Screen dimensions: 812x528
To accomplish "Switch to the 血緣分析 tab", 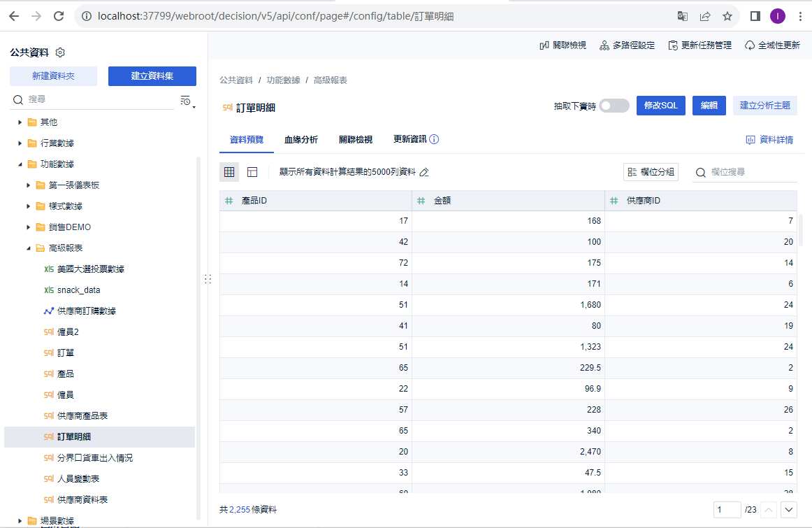I will click(x=301, y=138).
